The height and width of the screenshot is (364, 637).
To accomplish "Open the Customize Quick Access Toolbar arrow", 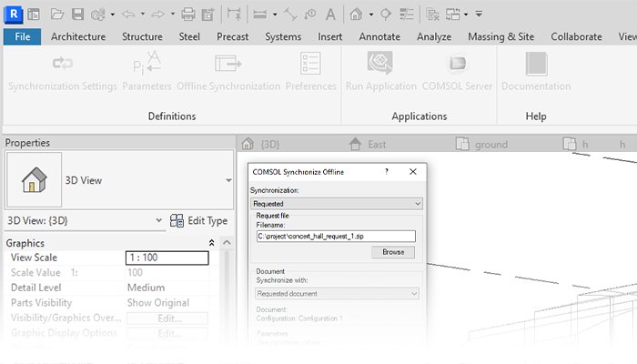I will [479, 15].
